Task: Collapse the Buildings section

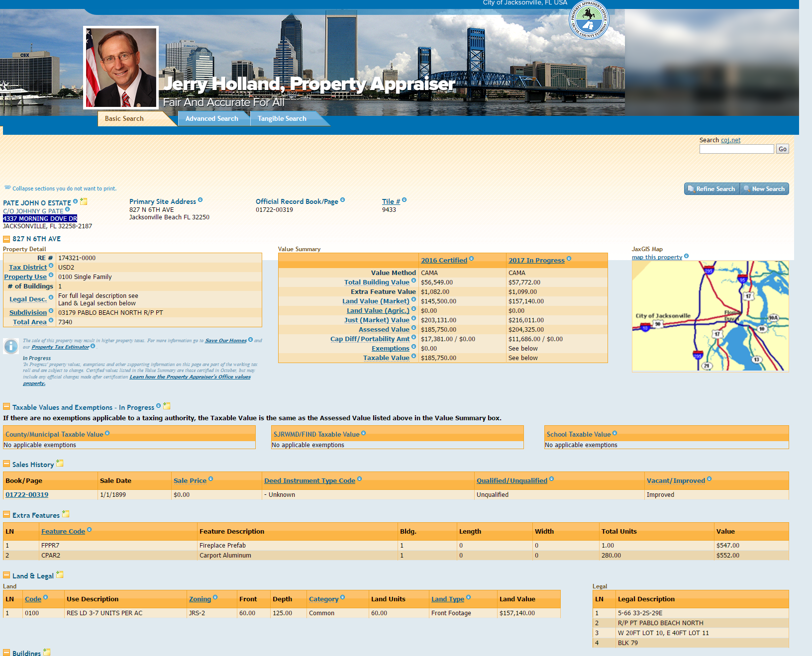Action: tap(6, 653)
